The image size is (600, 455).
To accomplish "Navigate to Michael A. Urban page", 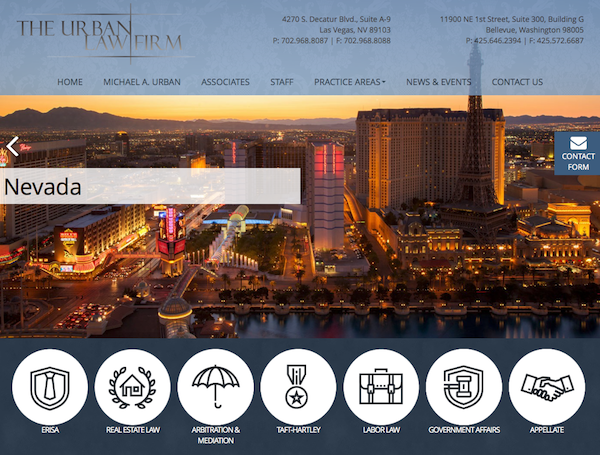I will click(142, 82).
